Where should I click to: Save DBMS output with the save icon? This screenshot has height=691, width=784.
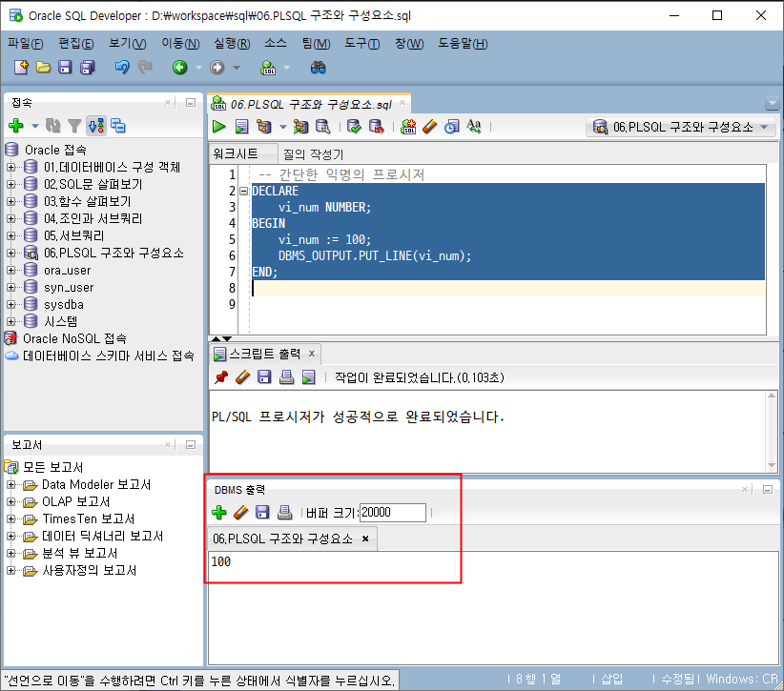pyautogui.click(x=263, y=512)
